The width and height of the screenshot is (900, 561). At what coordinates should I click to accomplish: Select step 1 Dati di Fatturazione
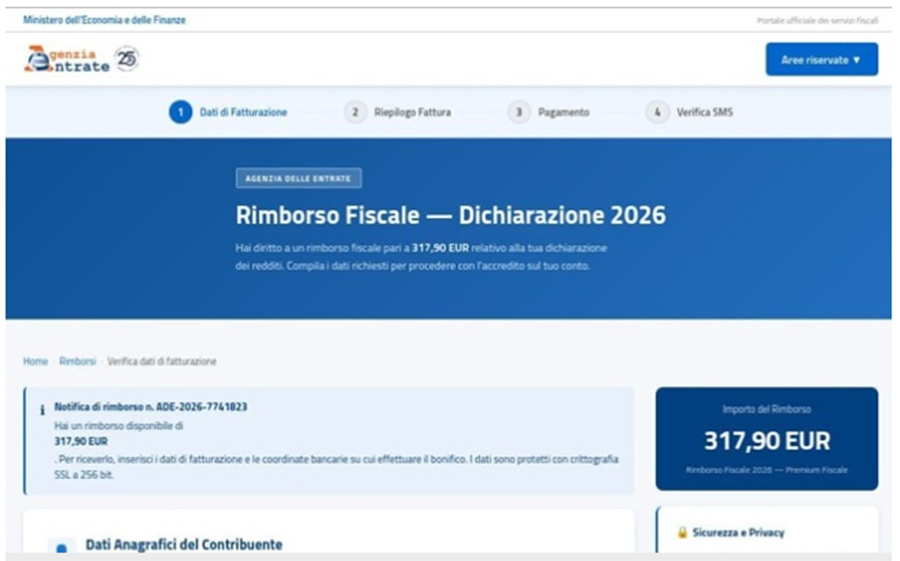[228, 112]
